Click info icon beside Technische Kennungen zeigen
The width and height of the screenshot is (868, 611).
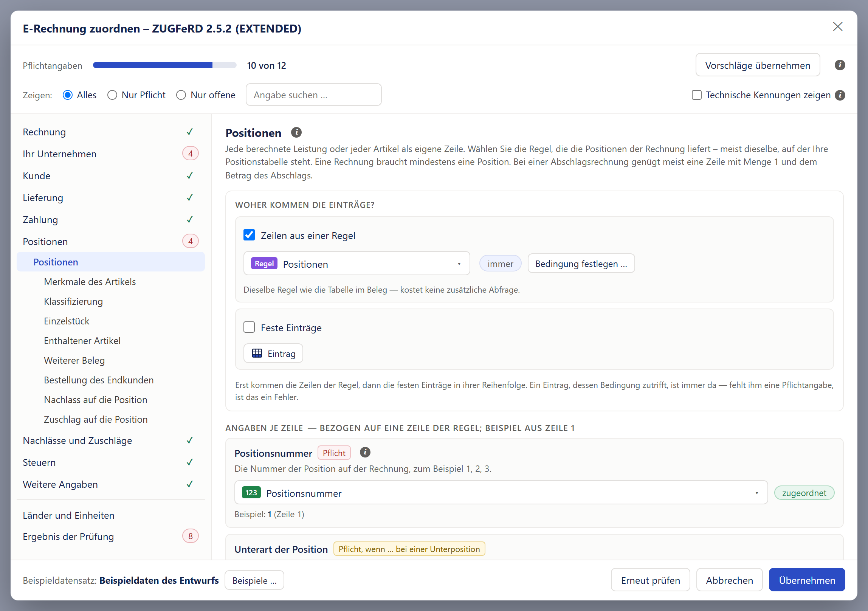click(840, 95)
